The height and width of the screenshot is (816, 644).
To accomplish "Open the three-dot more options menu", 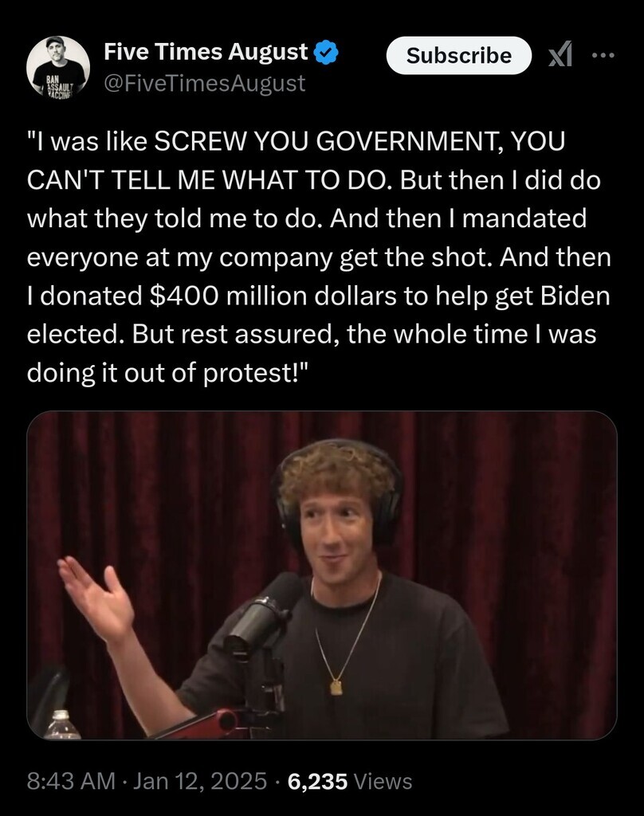I will (x=603, y=55).
